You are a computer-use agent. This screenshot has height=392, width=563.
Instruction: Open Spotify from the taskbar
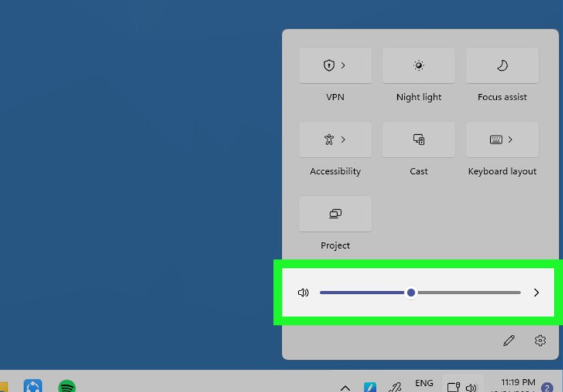(x=67, y=387)
